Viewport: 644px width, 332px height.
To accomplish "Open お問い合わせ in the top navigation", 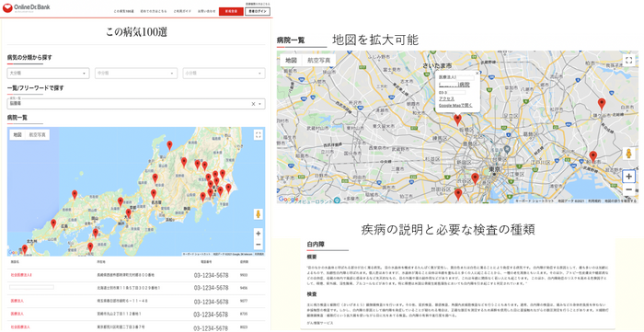I will [x=206, y=11].
